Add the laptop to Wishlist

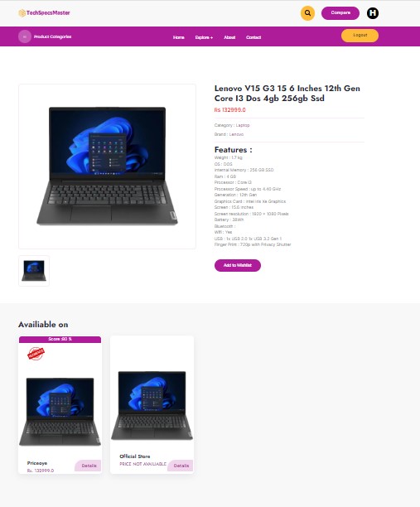[238, 265]
